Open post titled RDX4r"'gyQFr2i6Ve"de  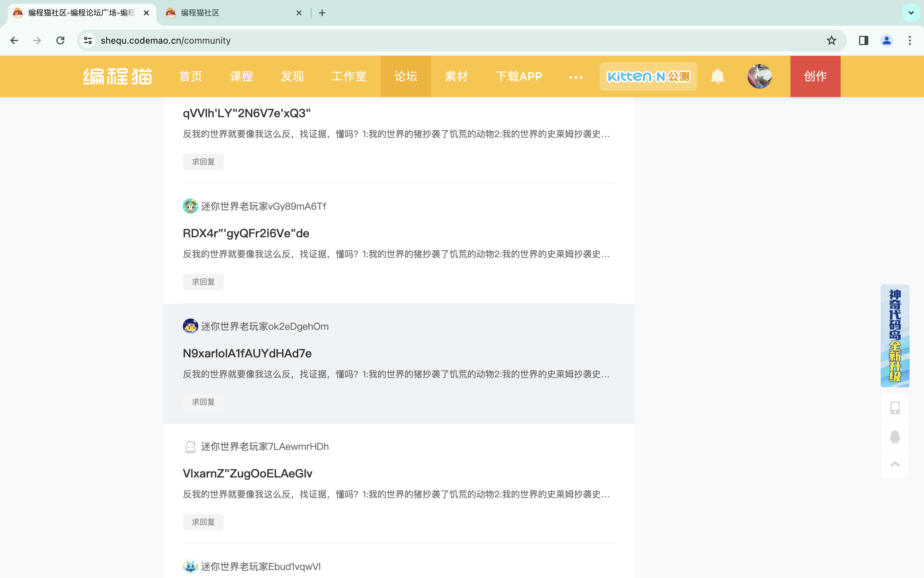click(x=246, y=233)
